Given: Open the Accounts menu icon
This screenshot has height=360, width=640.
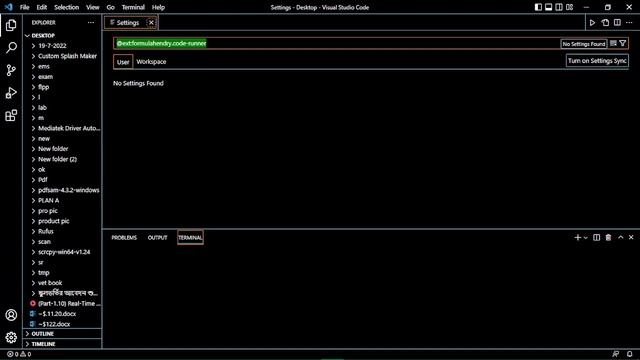Looking at the screenshot, I should (x=11, y=315).
